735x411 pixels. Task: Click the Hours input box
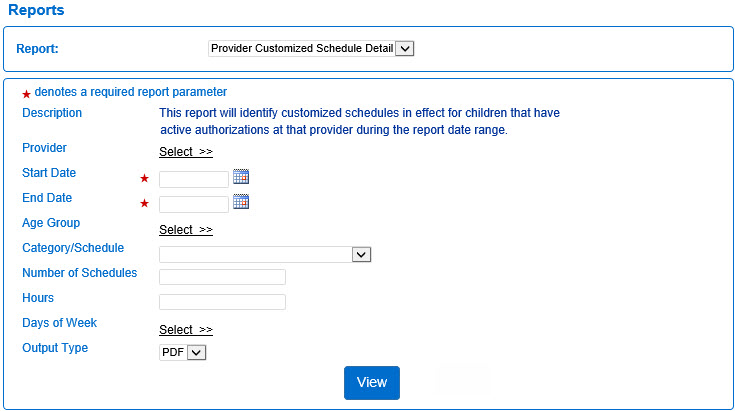(x=222, y=302)
